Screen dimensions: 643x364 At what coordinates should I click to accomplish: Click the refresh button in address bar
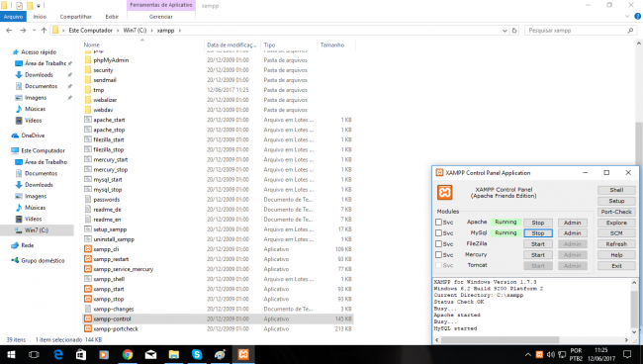coord(514,31)
